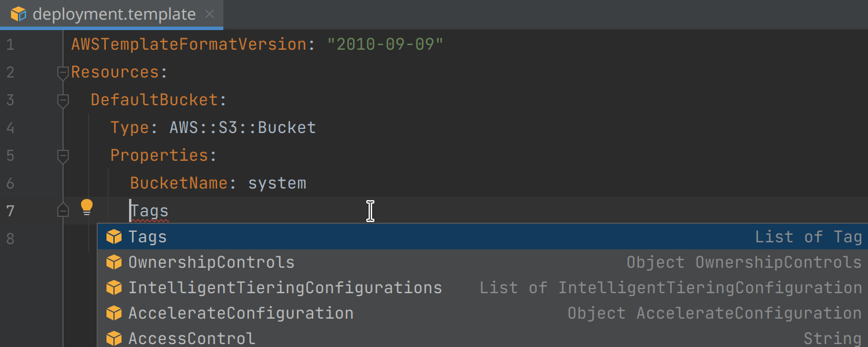Collapse the Resources fold marker

coord(63,72)
